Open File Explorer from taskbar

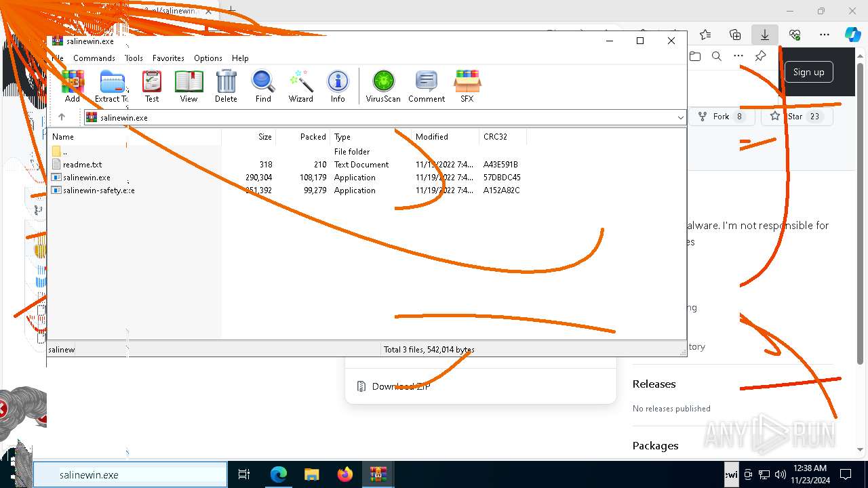tap(311, 475)
